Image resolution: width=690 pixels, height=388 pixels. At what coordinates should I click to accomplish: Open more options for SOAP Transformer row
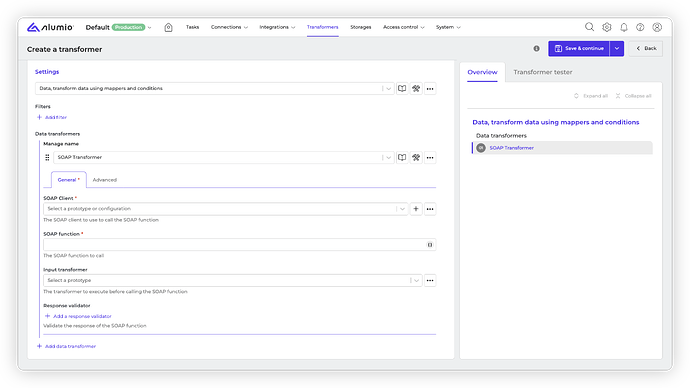point(430,157)
